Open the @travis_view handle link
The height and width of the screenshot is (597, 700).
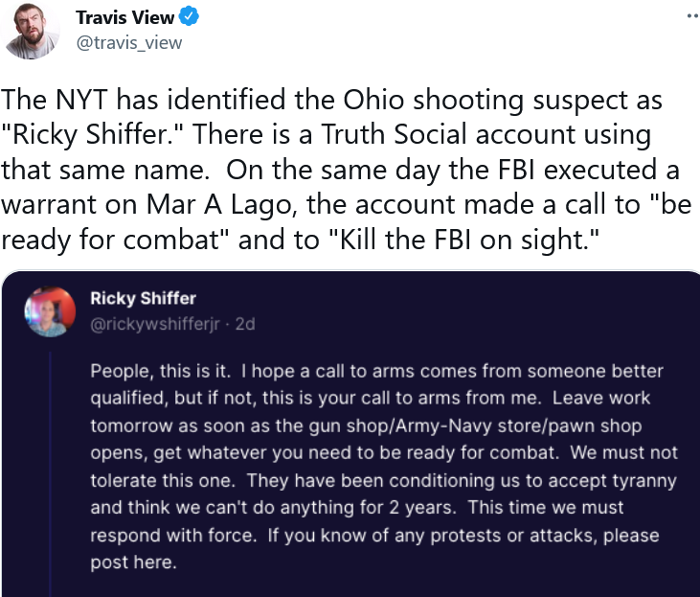coord(128,42)
